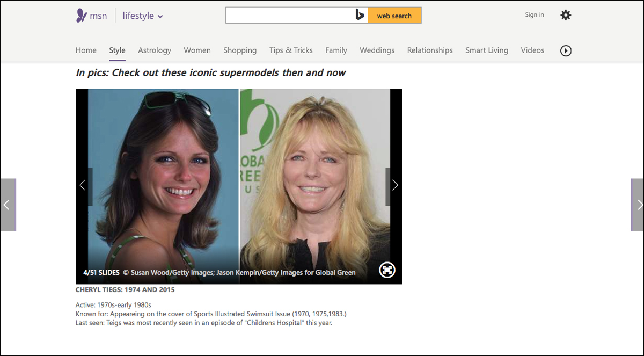Click the web search button
Image resolution: width=644 pixels, height=356 pixels.
tap(394, 16)
